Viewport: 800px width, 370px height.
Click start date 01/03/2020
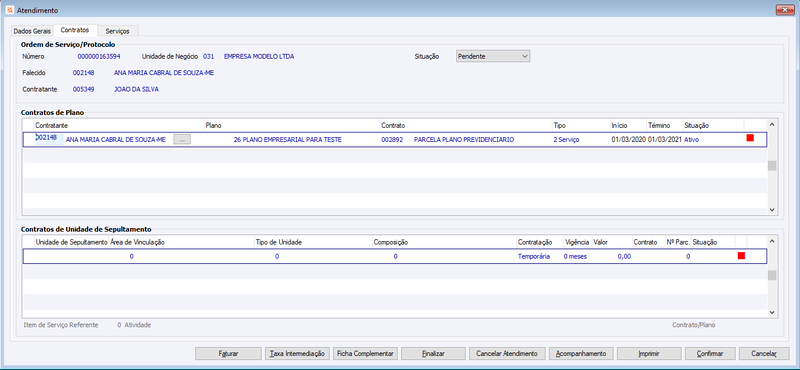tap(629, 139)
